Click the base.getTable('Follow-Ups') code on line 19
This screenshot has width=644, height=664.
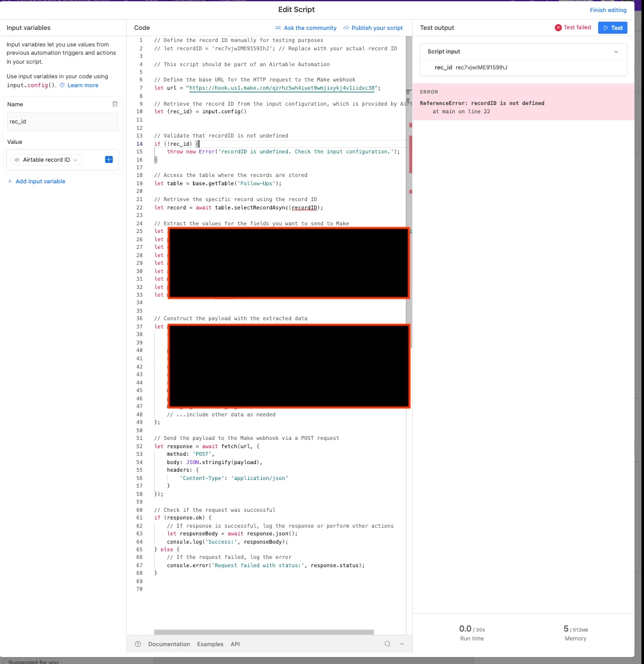coord(237,183)
